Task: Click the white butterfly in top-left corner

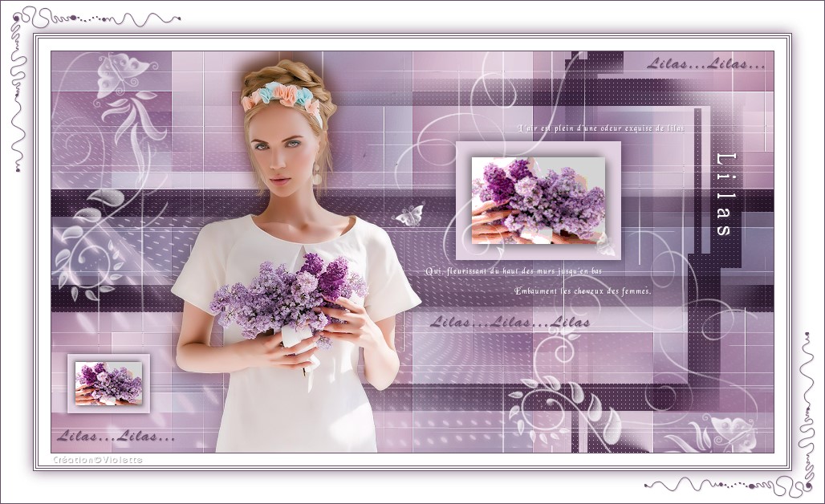Action: pos(121,74)
